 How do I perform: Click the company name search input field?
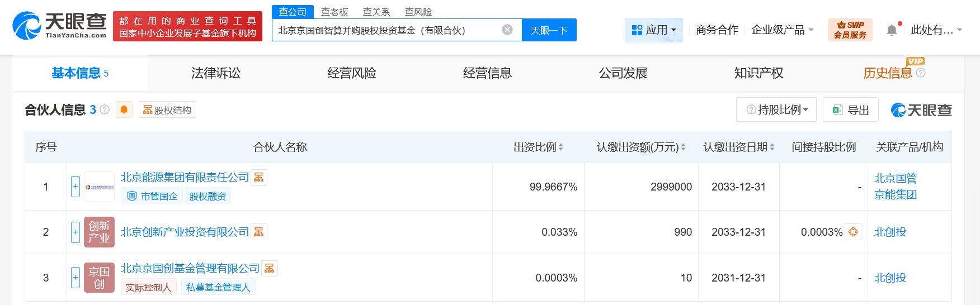point(386,30)
